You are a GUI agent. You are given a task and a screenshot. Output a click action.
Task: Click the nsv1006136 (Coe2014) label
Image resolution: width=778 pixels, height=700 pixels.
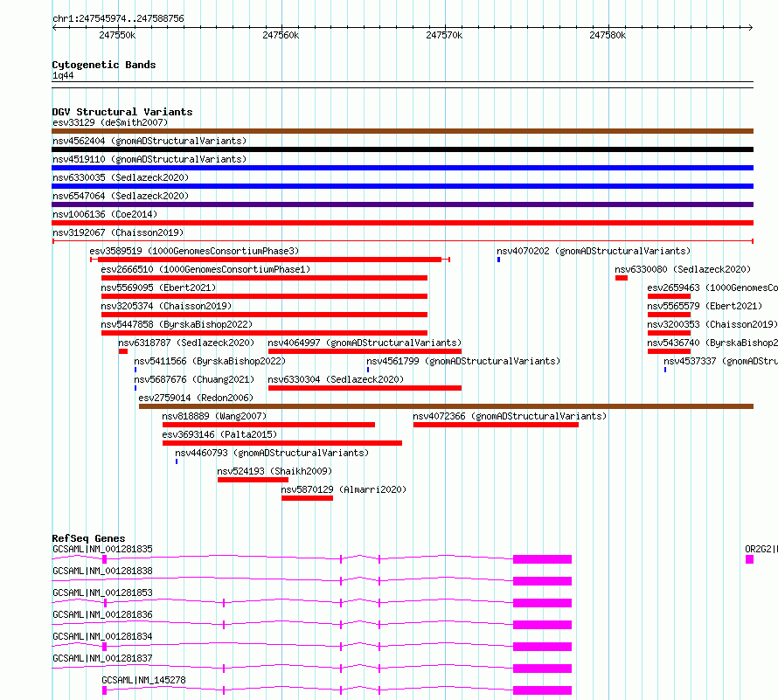tap(105, 214)
